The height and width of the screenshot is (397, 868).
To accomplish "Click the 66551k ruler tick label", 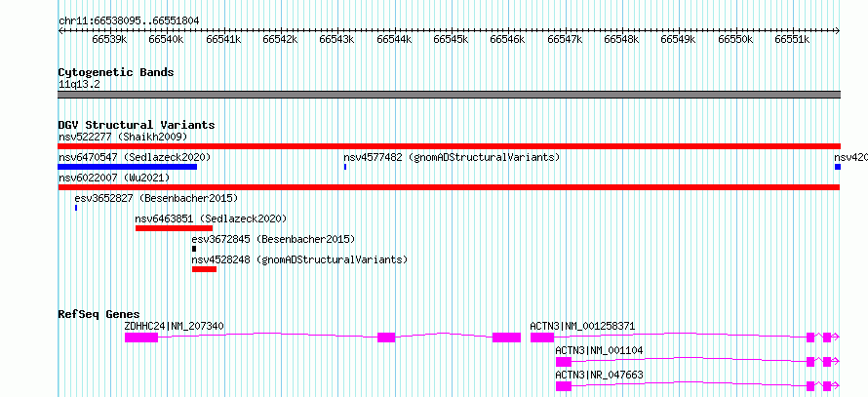I will click(x=793, y=39).
